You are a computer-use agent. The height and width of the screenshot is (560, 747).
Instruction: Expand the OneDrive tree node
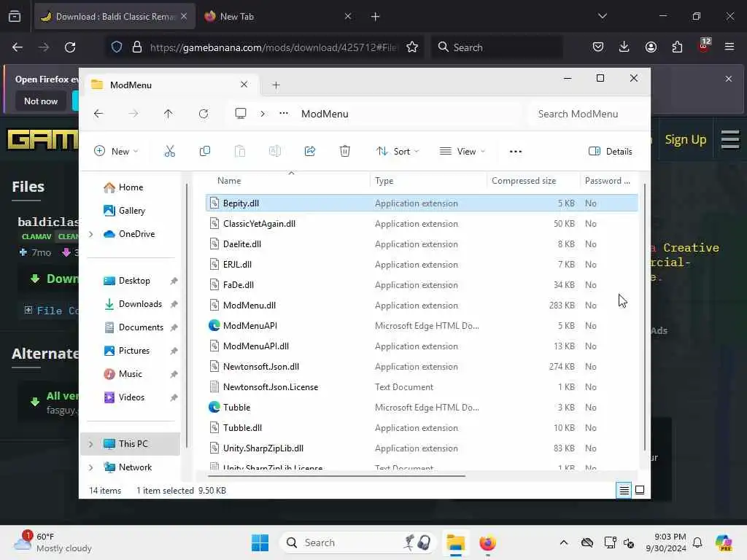[91, 234]
